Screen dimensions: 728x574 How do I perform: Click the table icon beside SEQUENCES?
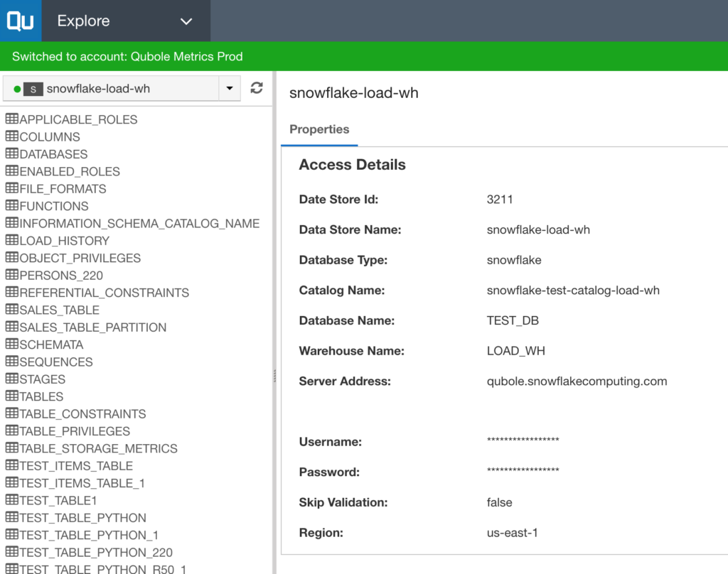click(x=11, y=361)
